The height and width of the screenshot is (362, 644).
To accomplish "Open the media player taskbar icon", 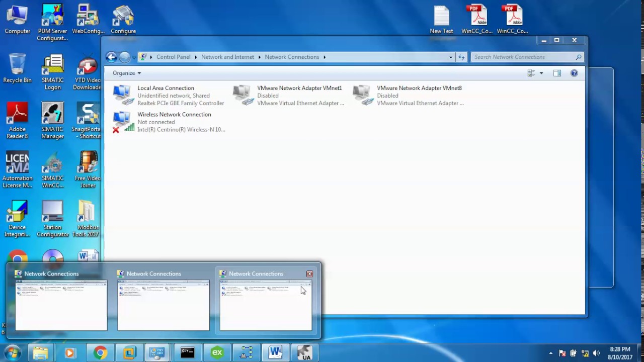I will pos(69,353).
